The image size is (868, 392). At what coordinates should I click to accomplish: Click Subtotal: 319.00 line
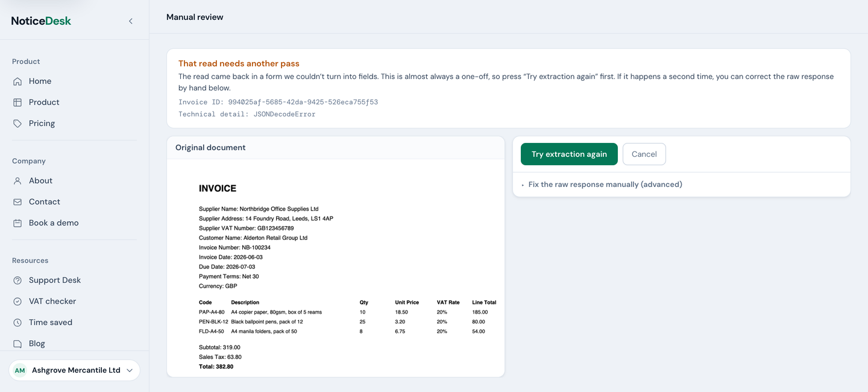coord(219,347)
